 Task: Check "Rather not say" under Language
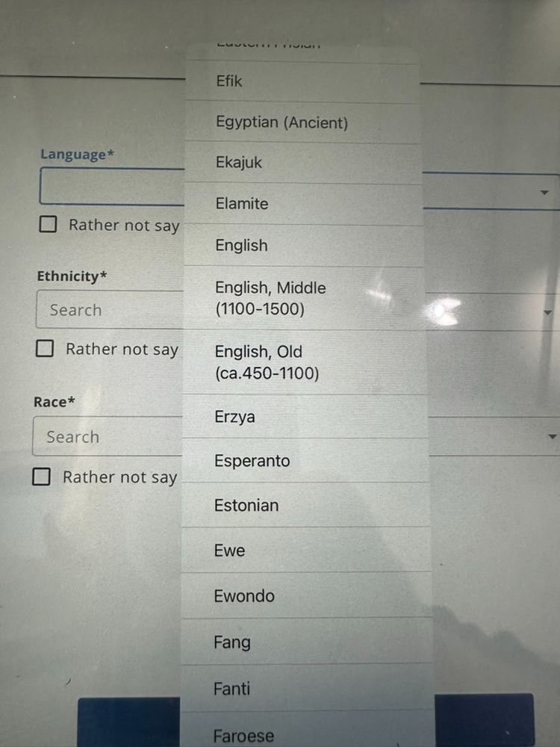pos(46,224)
